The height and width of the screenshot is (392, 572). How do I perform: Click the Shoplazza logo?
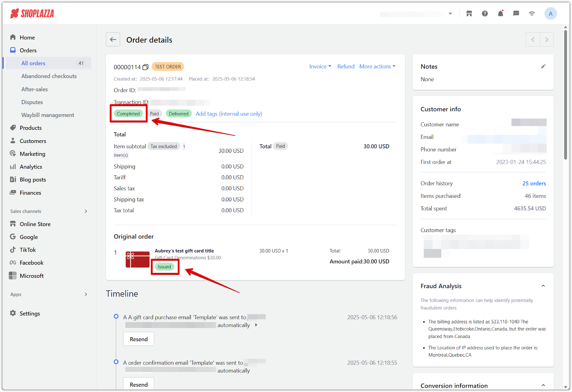point(32,14)
